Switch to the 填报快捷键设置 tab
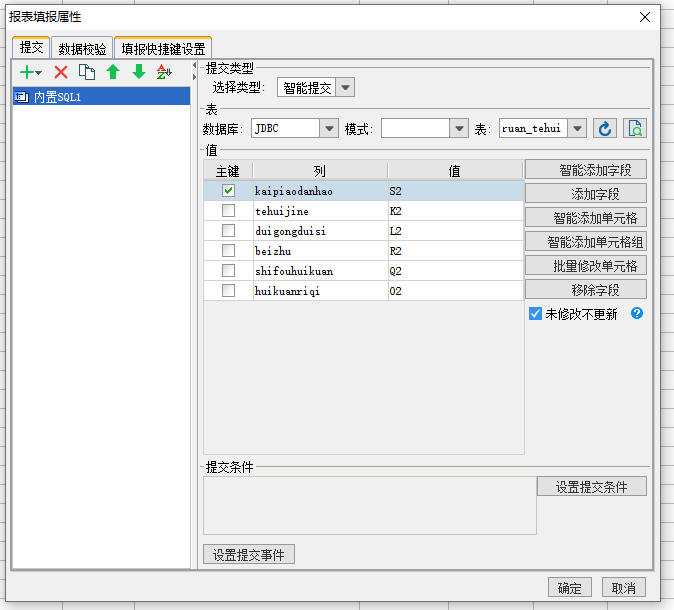 (163, 49)
